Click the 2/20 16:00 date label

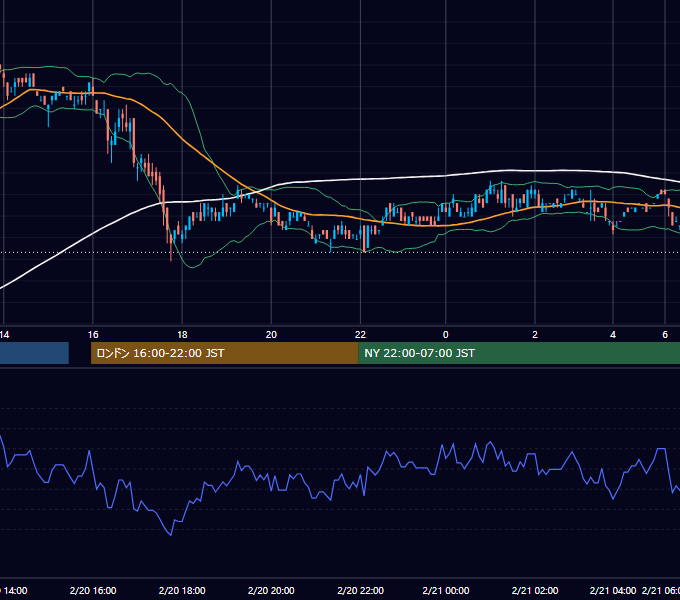pos(93,590)
